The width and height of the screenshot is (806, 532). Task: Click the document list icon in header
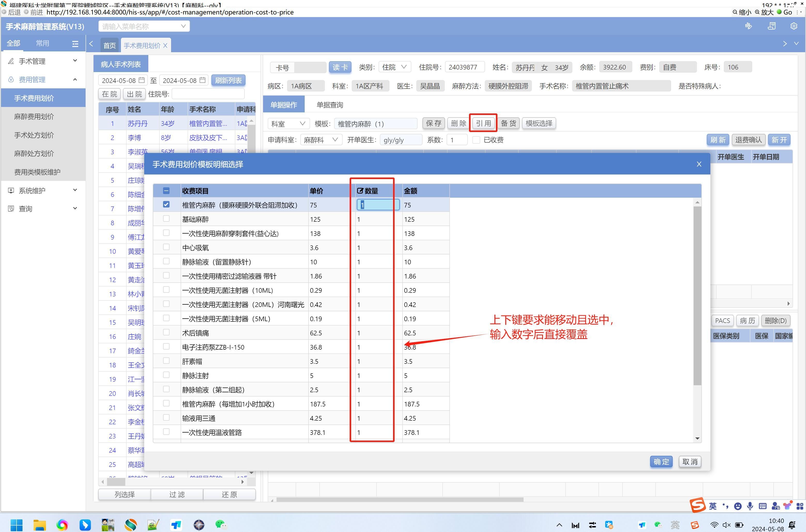point(771,26)
